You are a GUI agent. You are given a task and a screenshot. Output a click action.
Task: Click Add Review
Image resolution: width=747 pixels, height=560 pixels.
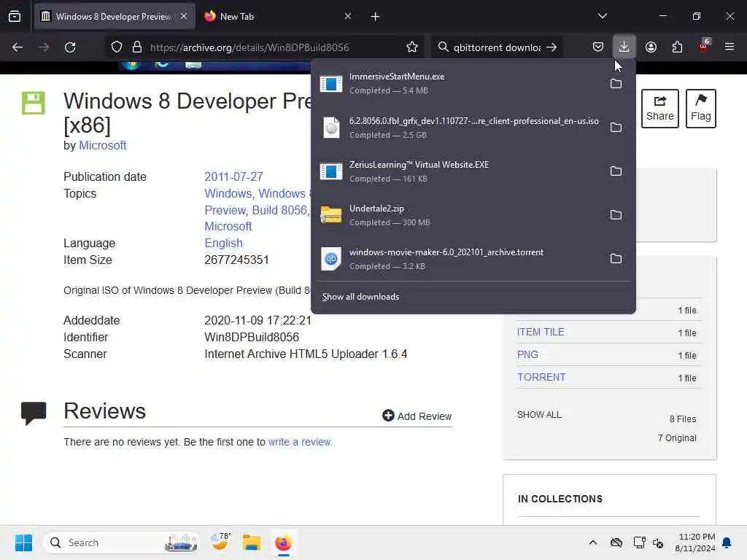click(x=417, y=416)
